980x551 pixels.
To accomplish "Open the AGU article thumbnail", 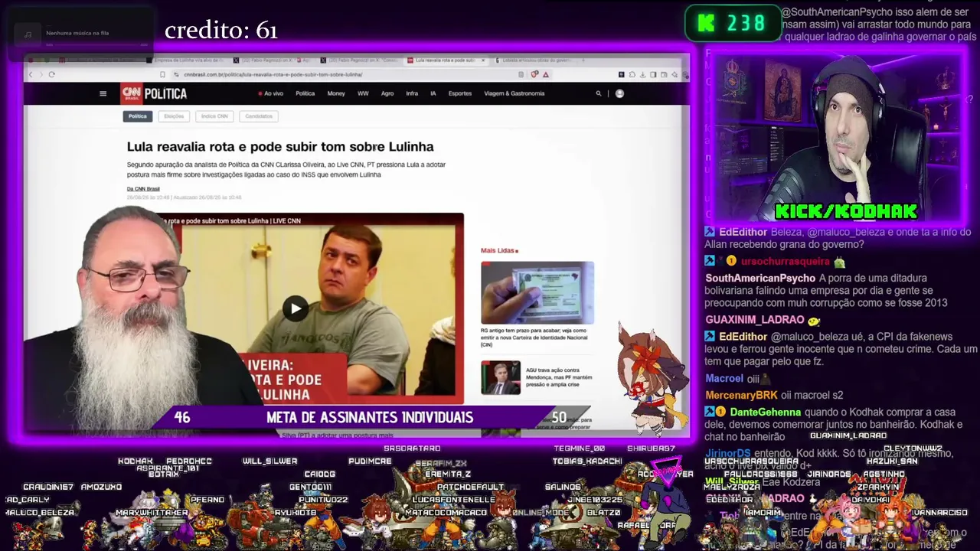I will coord(501,377).
